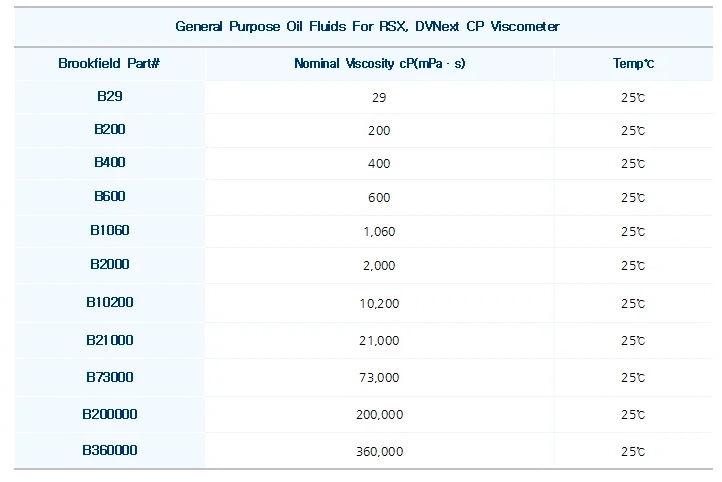The height and width of the screenshot is (482, 722).
Task: Select part number B600
Action: (x=109, y=196)
